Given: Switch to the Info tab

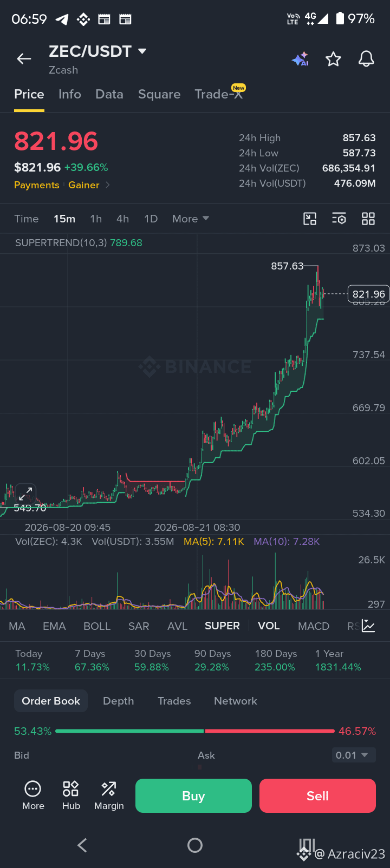Looking at the screenshot, I should click(x=70, y=94).
